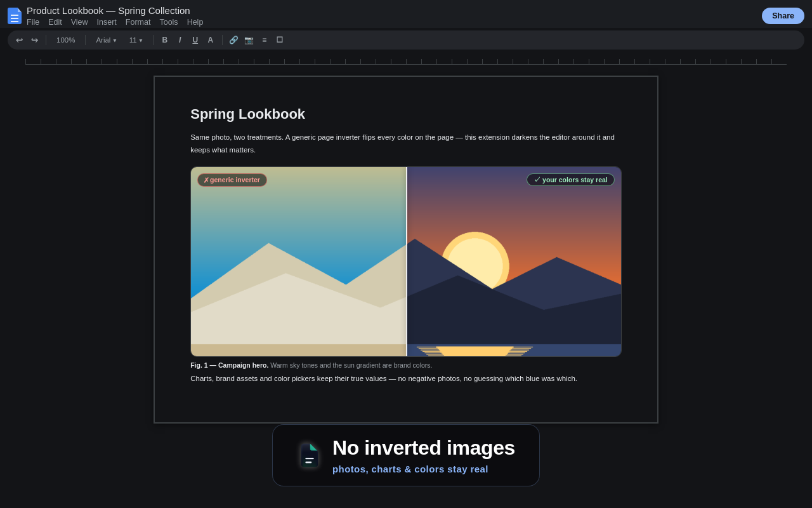This screenshot has height=508, width=812.
Task: Toggle bold formatting with B icon
Action: tap(165, 40)
